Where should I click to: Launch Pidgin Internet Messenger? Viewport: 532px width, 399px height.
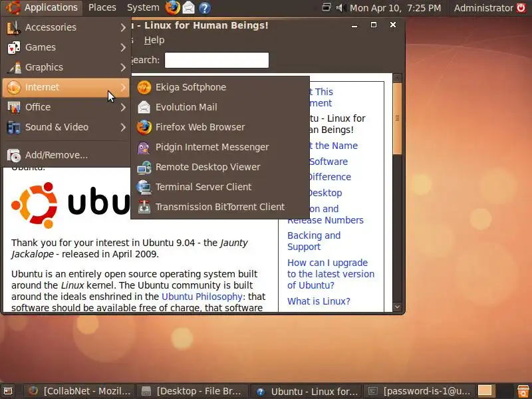220,147
